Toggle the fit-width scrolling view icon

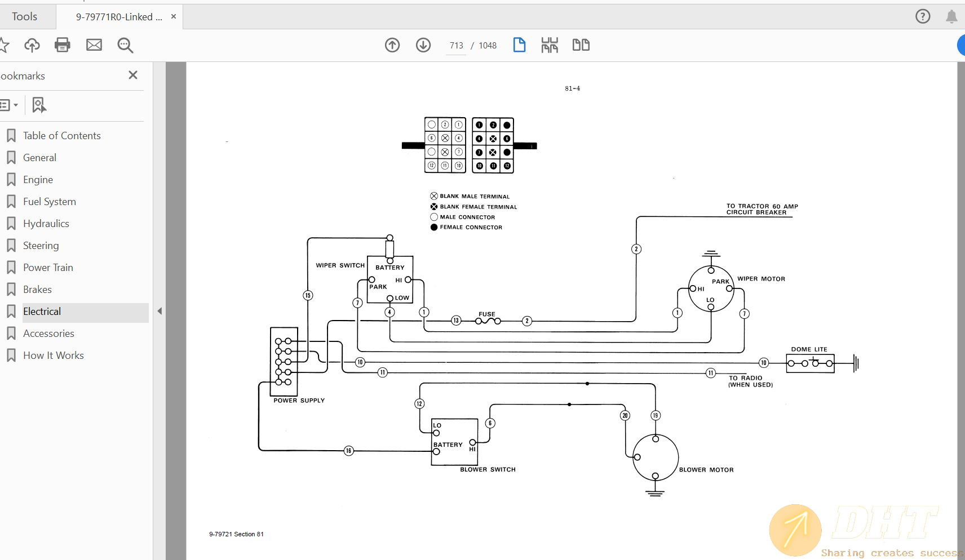pyautogui.click(x=550, y=45)
